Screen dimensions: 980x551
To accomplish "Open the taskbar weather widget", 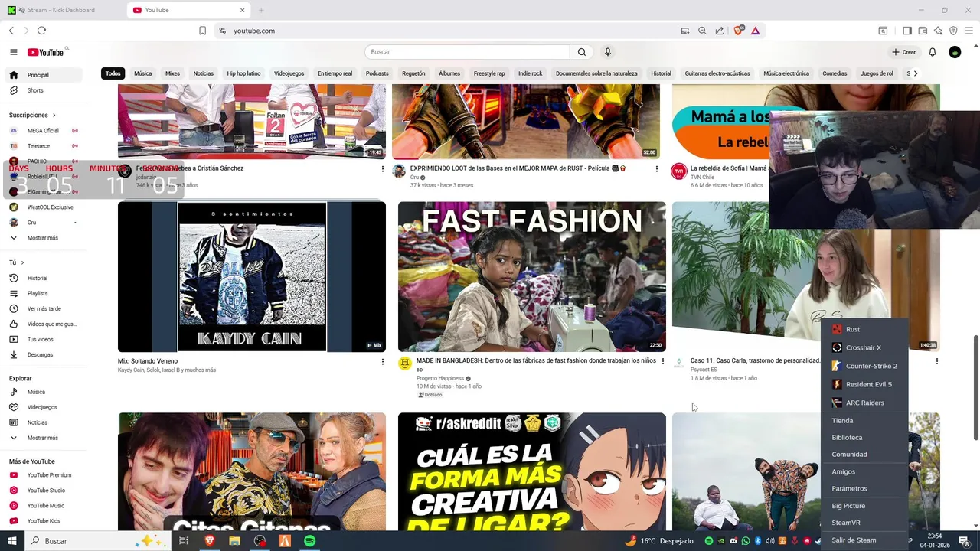I will (x=658, y=541).
